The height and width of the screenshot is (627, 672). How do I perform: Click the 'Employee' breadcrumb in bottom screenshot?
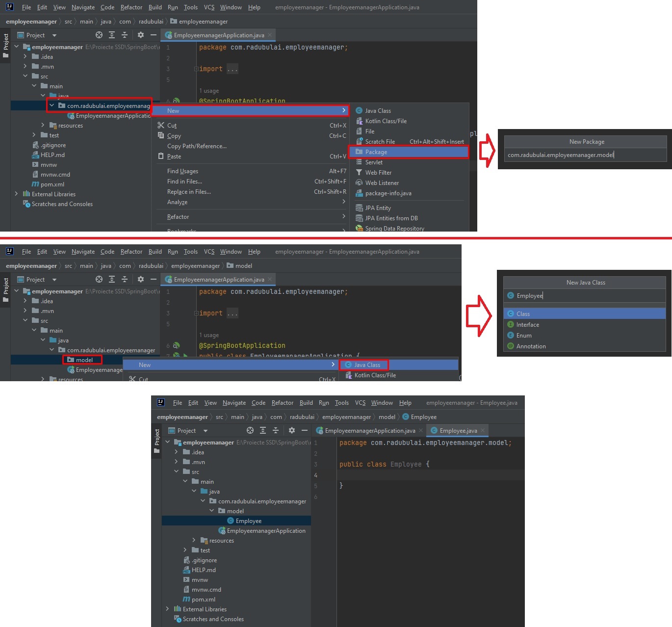(419, 417)
